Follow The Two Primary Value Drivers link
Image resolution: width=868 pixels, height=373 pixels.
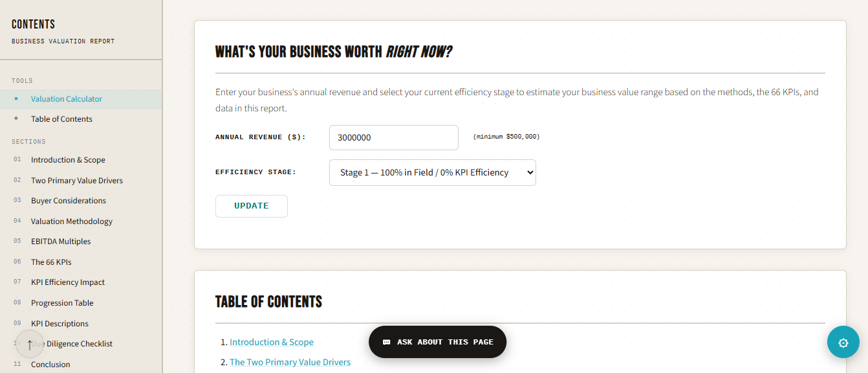point(290,362)
